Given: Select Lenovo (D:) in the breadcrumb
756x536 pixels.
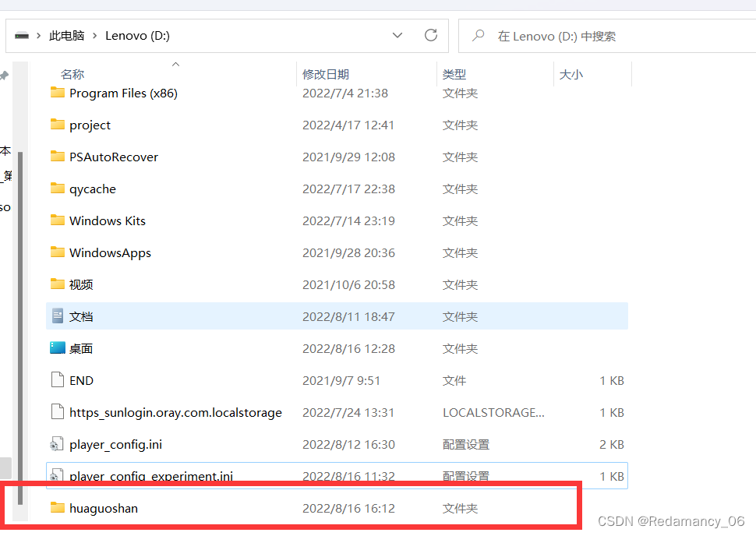Looking at the screenshot, I should [137, 36].
